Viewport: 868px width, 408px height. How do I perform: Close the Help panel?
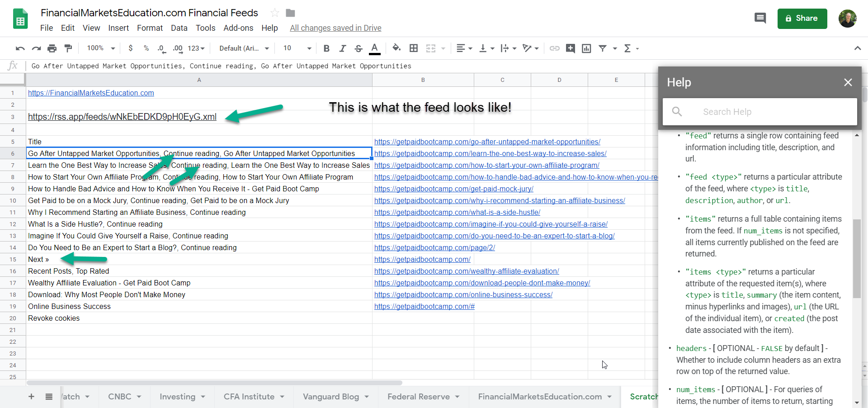(x=848, y=82)
